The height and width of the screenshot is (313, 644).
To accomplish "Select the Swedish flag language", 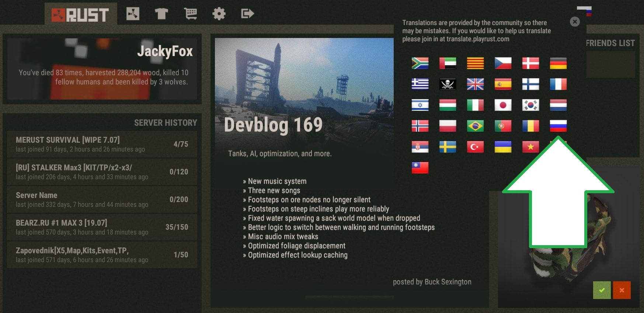I will coord(448,147).
